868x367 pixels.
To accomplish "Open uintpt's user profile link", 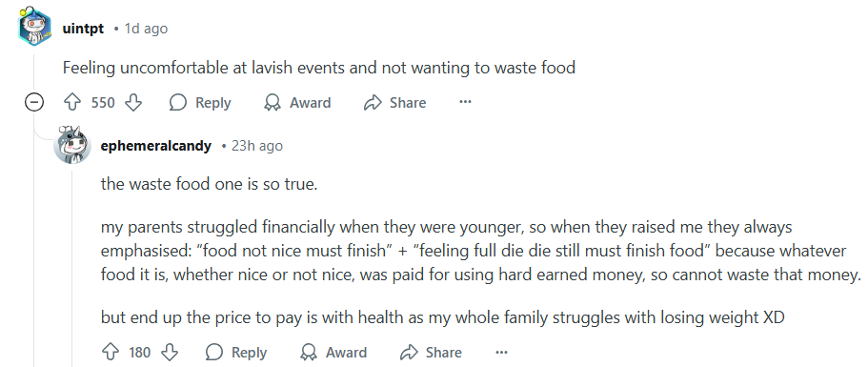I will (83, 29).
